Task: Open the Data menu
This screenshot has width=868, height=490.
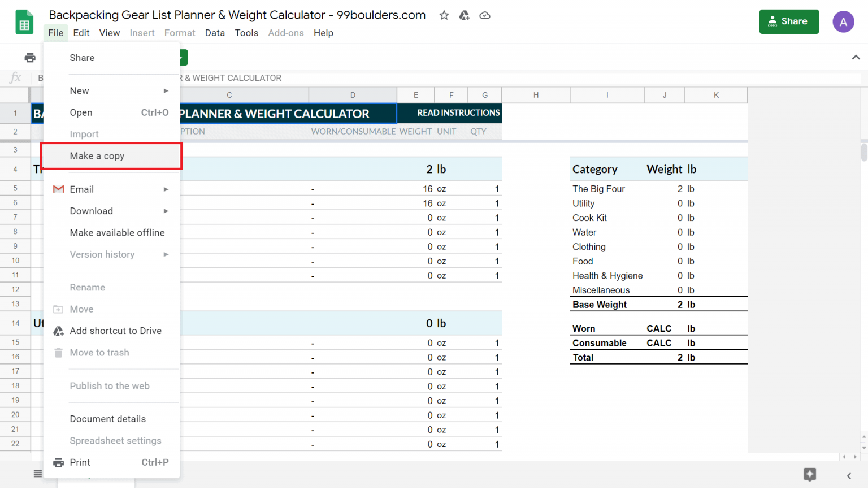Action: click(x=215, y=33)
